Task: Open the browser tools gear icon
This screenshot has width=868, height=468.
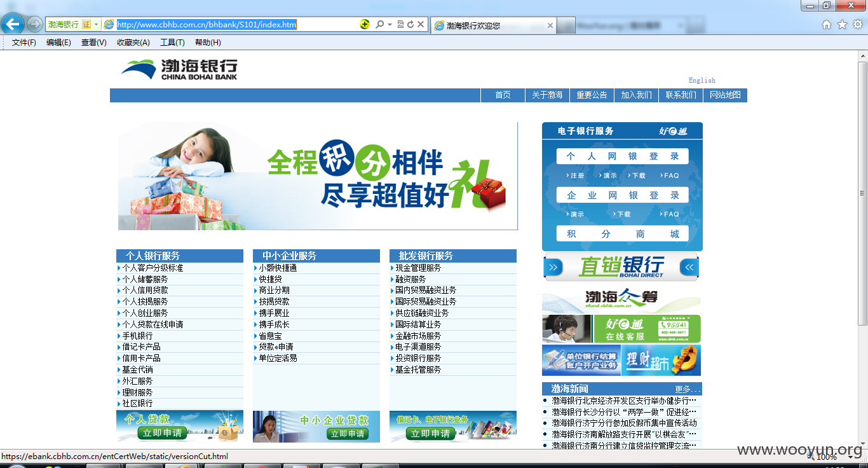Action: click(857, 24)
